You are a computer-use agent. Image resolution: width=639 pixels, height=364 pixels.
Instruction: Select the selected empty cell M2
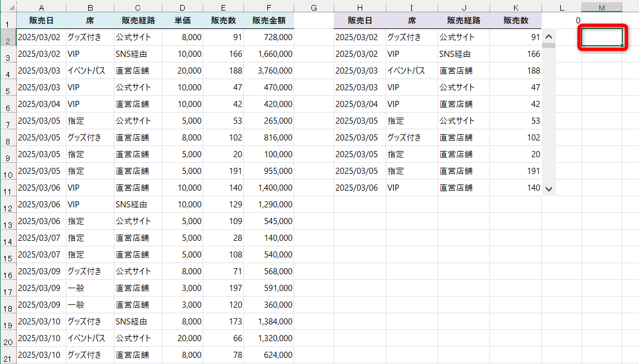(x=602, y=37)
